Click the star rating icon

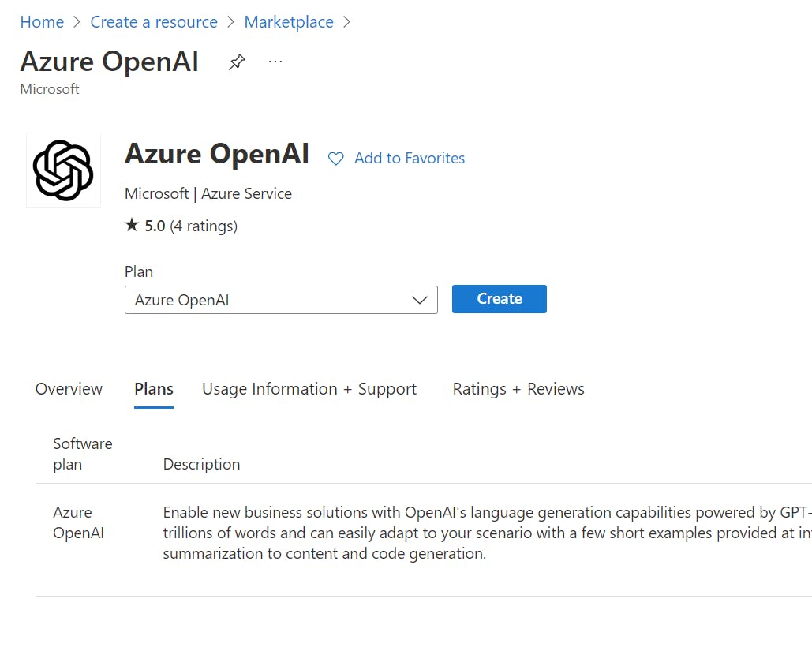tap(132, 226)
